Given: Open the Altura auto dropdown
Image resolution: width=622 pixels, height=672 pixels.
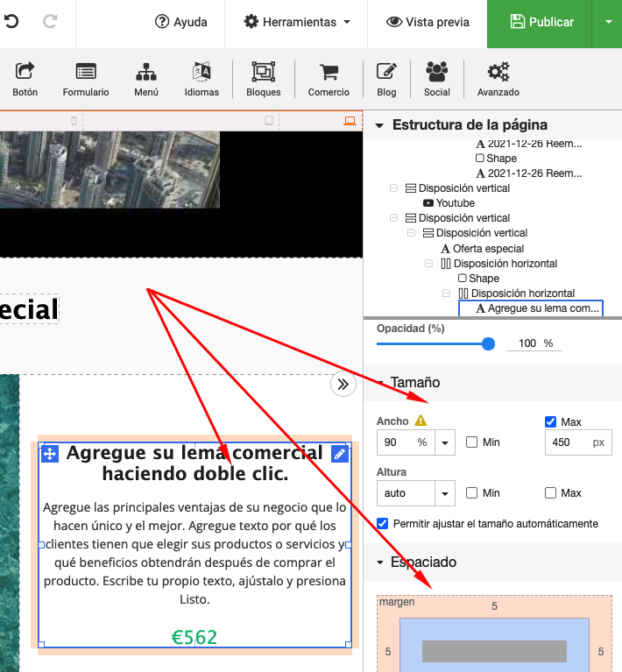Looking at the screenshot, I should (x=445, y=493).
